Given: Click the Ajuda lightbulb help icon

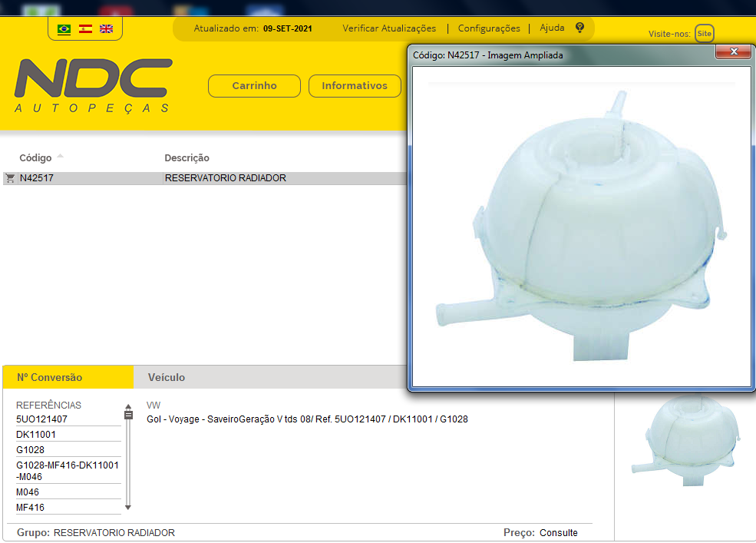Looking at the screenshot, I should pyautogui.click(x=579, y=28).
